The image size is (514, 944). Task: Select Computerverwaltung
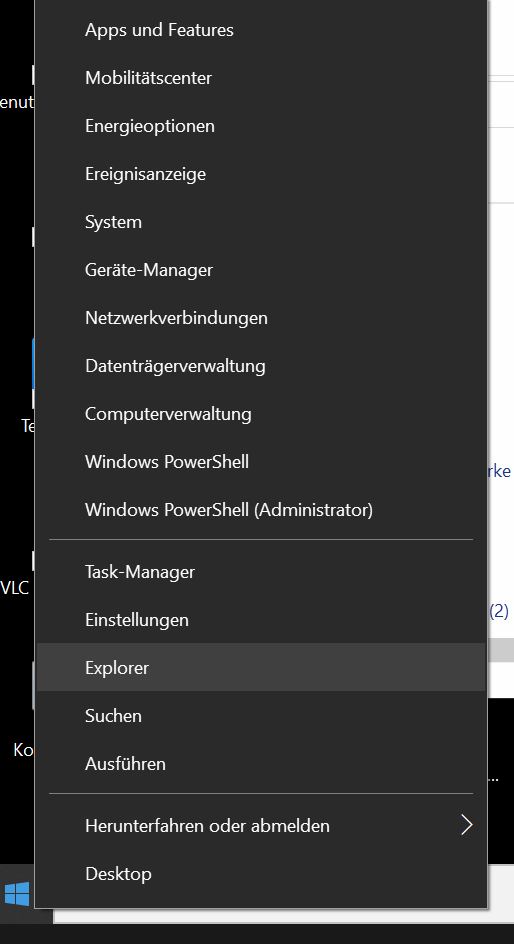click(261, 414)
